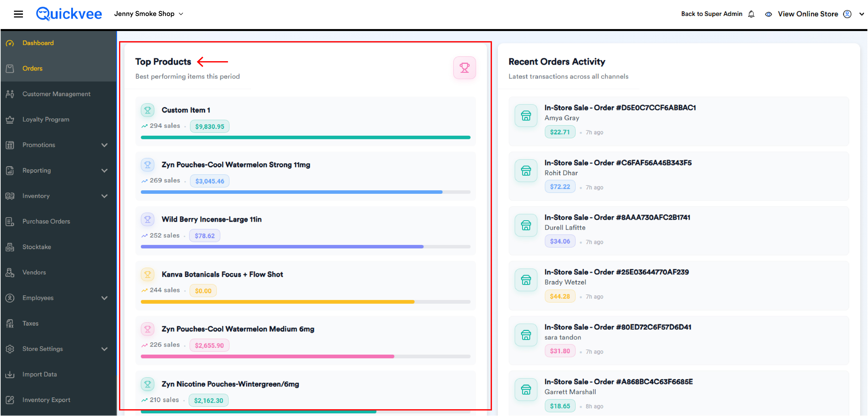Expand the Promotions submenu chevron
868x416 pixels.
[104, 145]
